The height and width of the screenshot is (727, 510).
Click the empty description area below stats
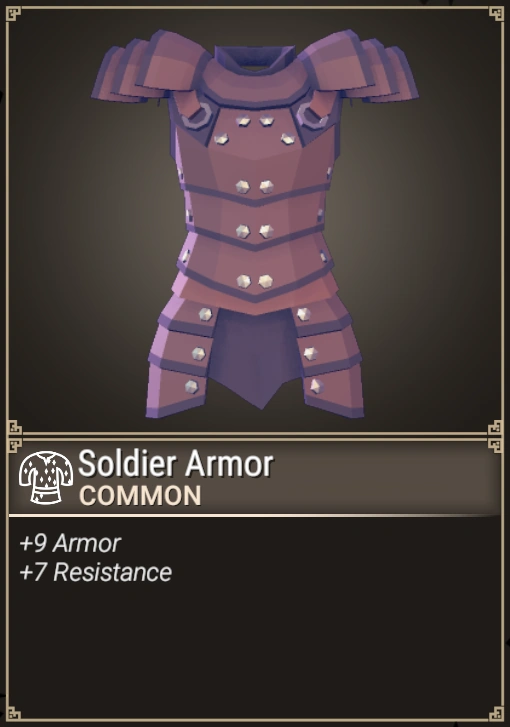(255, 649)
